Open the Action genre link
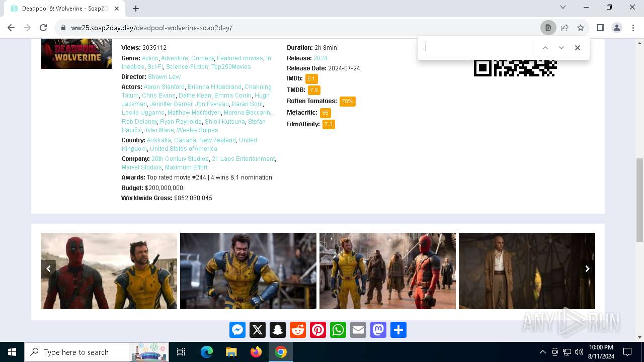This screenshot has height=362, width=644. tap(150, 58)
